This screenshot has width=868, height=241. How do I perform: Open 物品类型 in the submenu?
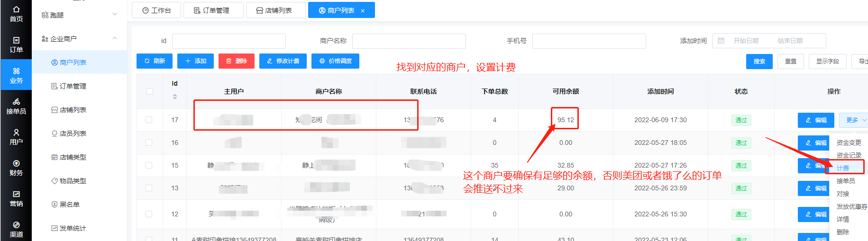pos(79,181)
